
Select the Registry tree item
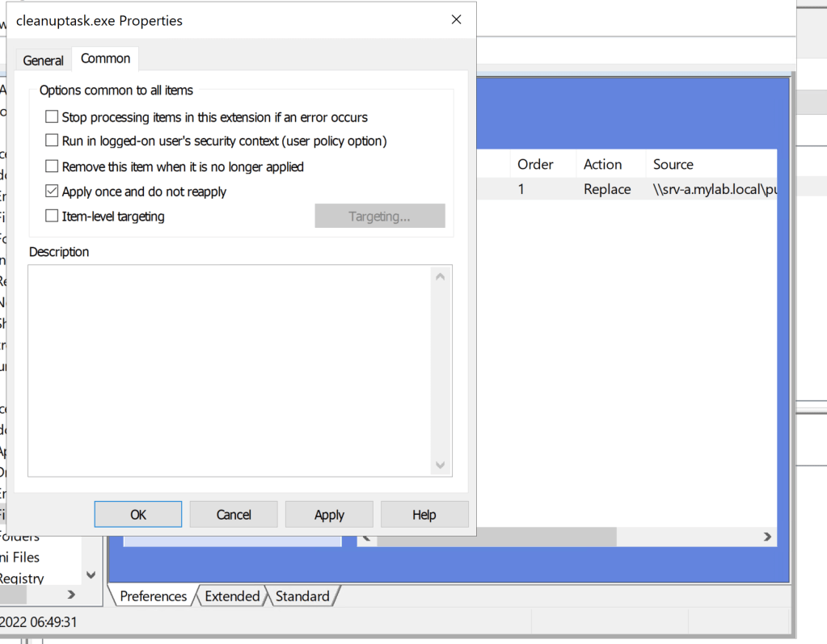coord(22,578)
